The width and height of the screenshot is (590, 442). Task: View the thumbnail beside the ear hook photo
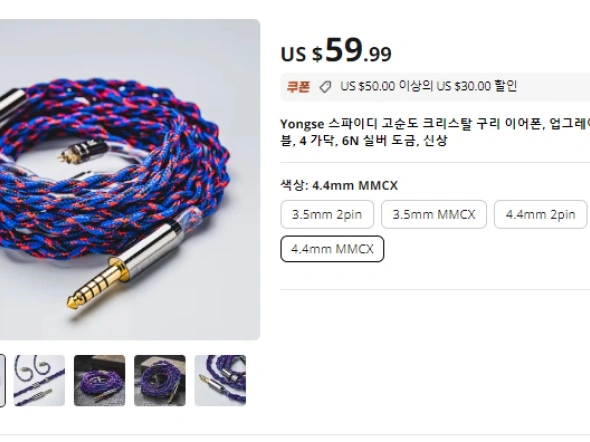pyautogui.click(x=99, y=380)
